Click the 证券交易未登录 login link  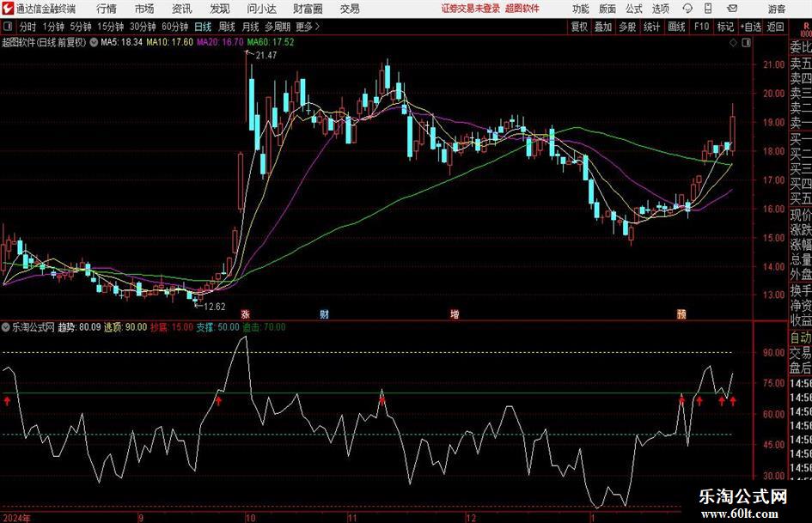(471, 9)
